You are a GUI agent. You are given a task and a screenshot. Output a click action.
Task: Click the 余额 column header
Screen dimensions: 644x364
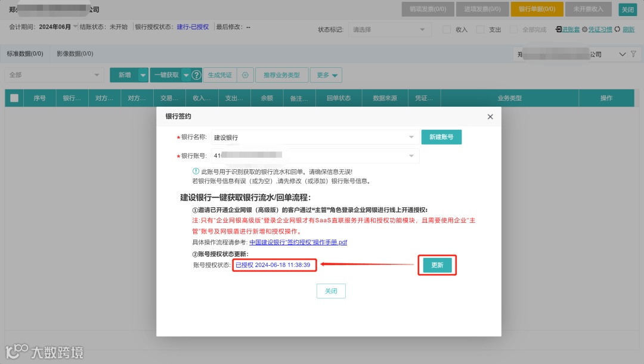tap(267, 98)
